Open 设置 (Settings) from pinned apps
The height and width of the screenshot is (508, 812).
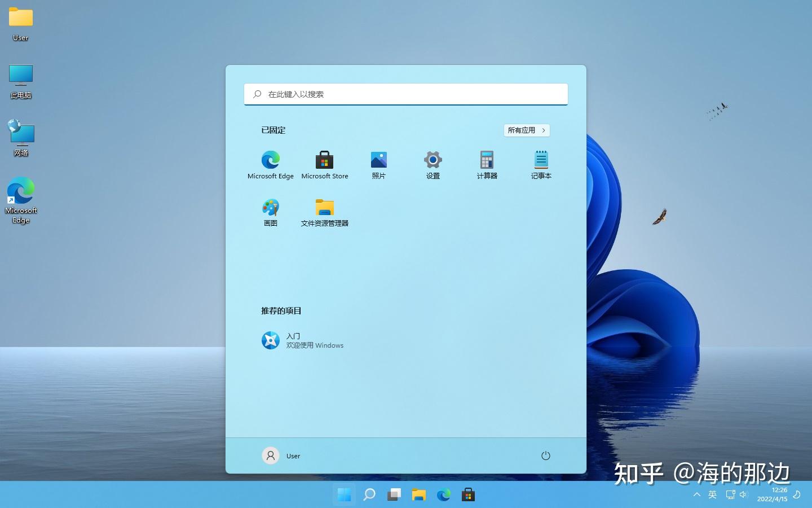pyautogui.click(x=433, y=164)
